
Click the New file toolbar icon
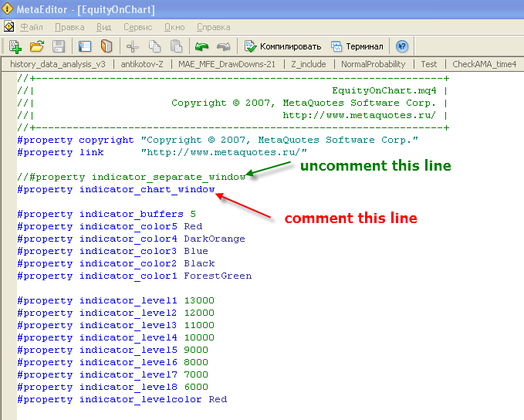(15, 46)
